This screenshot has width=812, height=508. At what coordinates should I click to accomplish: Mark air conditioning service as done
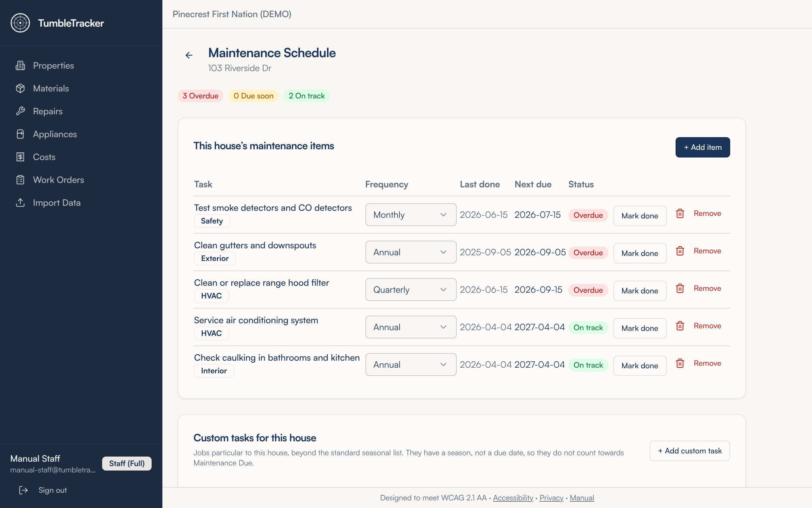pos(639,328)
